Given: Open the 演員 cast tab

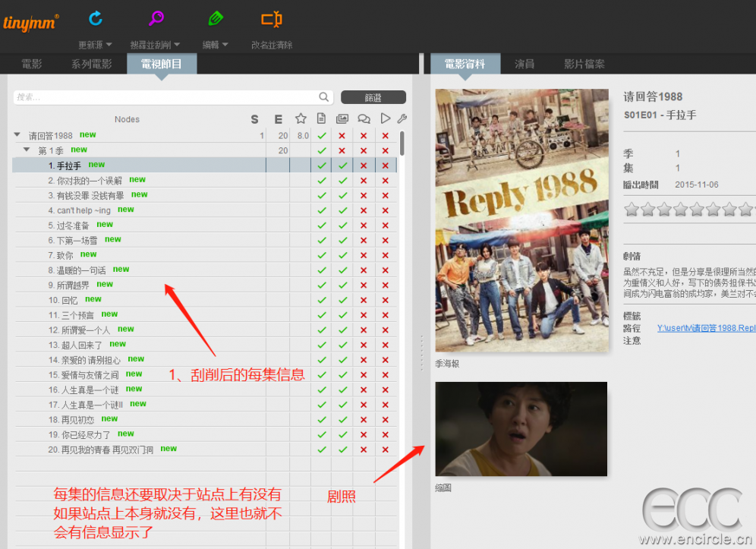Looking at the screenshot, I should (x=524, y=64).
